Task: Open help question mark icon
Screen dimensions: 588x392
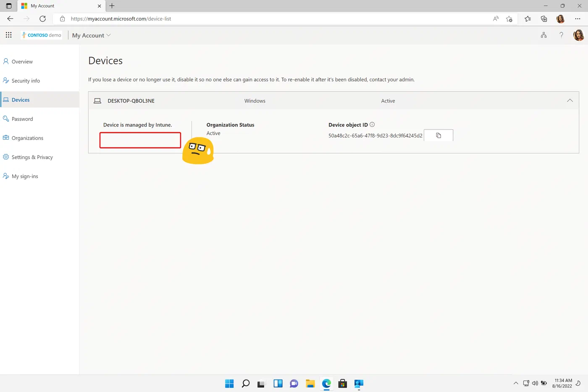Action: [561, 35]
